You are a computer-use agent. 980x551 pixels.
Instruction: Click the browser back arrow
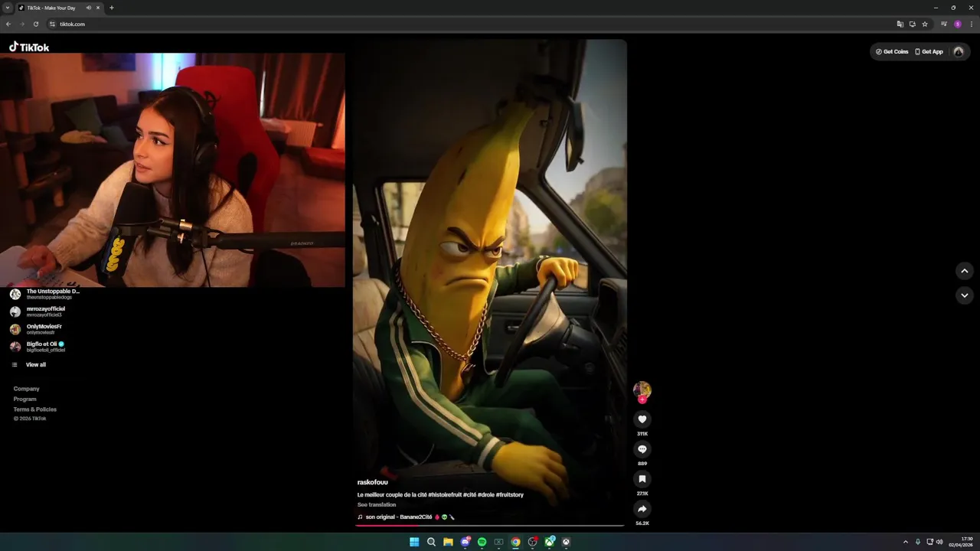[8, 24]
